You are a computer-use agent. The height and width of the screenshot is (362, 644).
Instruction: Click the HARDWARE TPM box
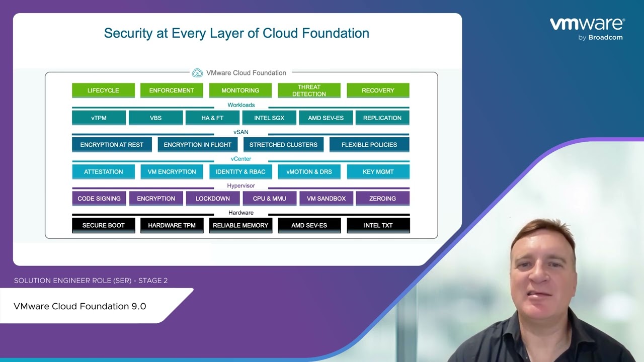(x=172, y=225)
